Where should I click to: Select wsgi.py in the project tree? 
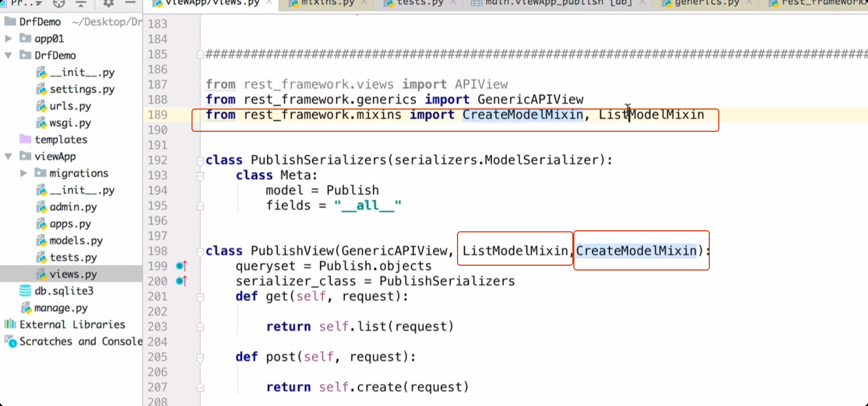(x=70, y=123)
